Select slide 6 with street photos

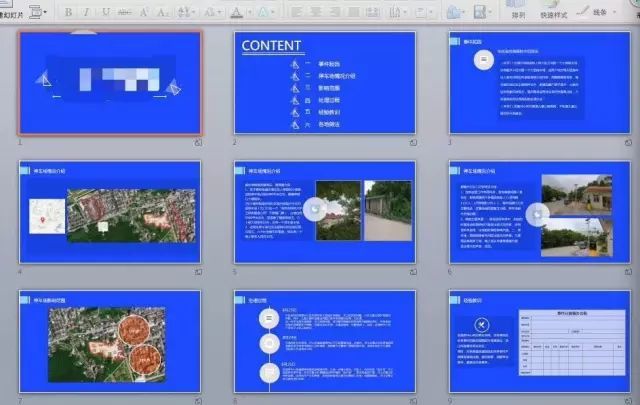(540, 212)
